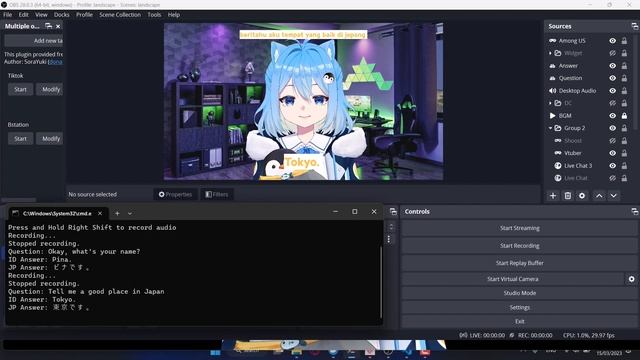Float the Multiple output dock

(49, 26)
